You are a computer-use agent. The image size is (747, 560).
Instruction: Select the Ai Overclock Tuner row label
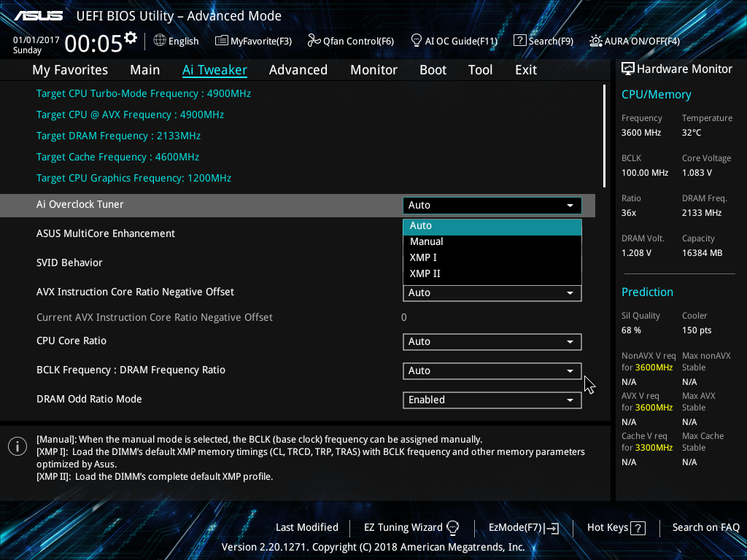click(x=80, y=204)
